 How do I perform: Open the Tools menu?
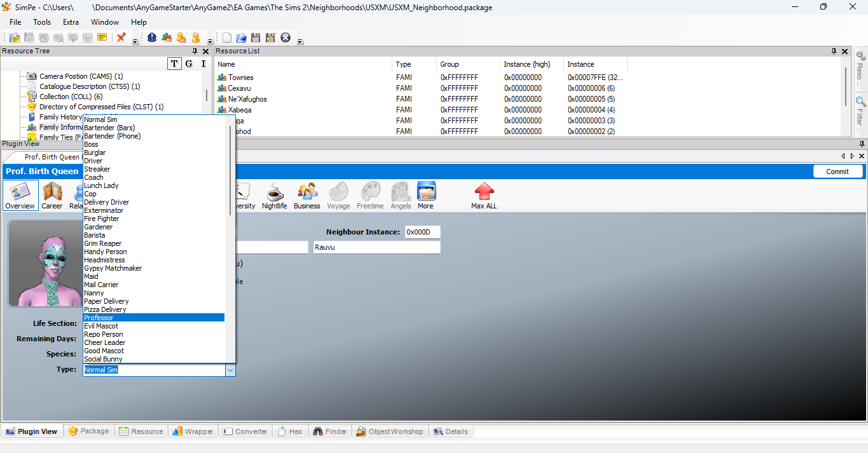tap(41, 22)
